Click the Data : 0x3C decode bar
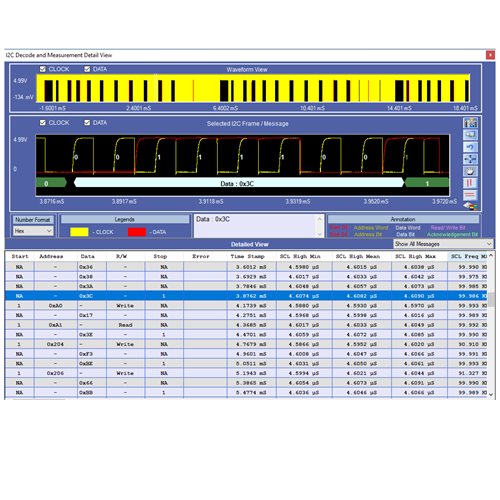 (239, 183)
